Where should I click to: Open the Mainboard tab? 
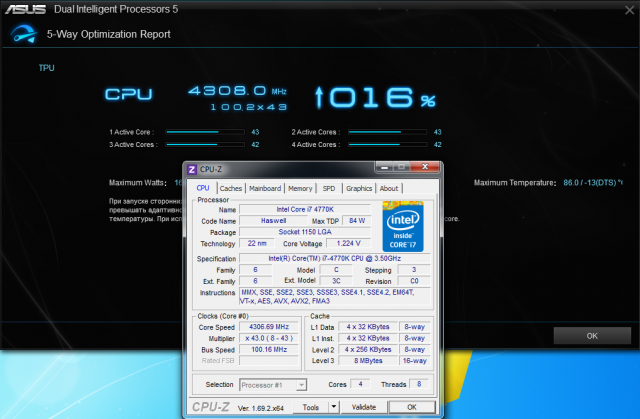pyautogui.click(x=265, y=188)
